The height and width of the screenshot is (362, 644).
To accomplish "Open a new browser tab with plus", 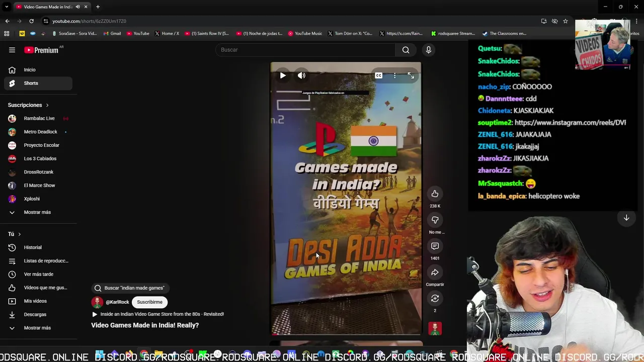I will coord(98,7).
